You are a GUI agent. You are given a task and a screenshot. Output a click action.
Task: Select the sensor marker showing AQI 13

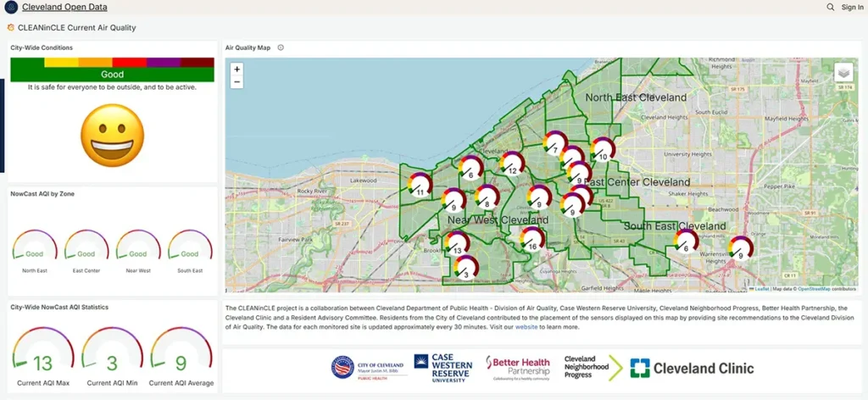(457, 244)
